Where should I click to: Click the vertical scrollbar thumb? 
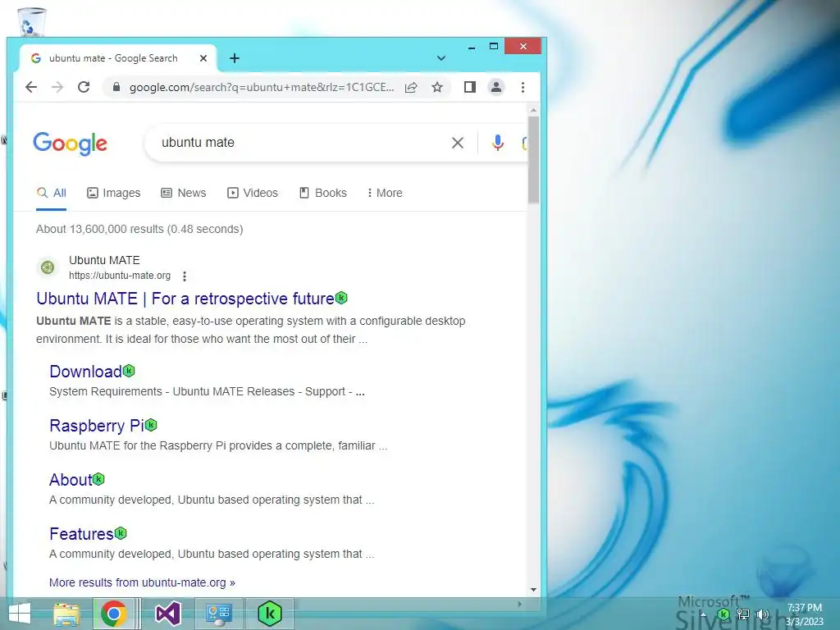click(533, 160)
